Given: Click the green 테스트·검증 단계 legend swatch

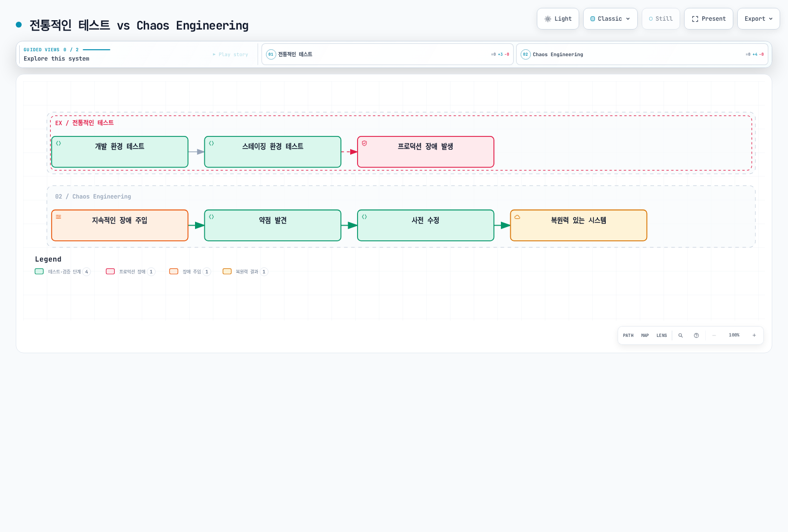Looking at the screenshot, I should (x=39, y=271).
